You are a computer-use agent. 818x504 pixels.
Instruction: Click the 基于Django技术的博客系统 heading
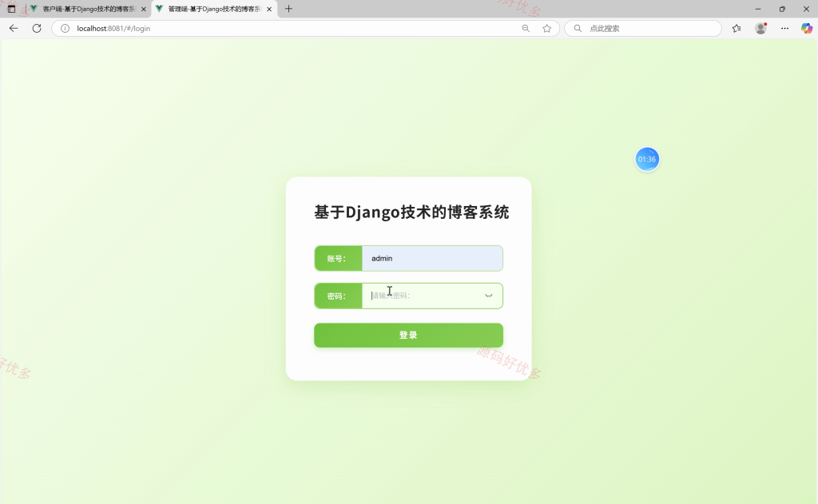(411, 212)
